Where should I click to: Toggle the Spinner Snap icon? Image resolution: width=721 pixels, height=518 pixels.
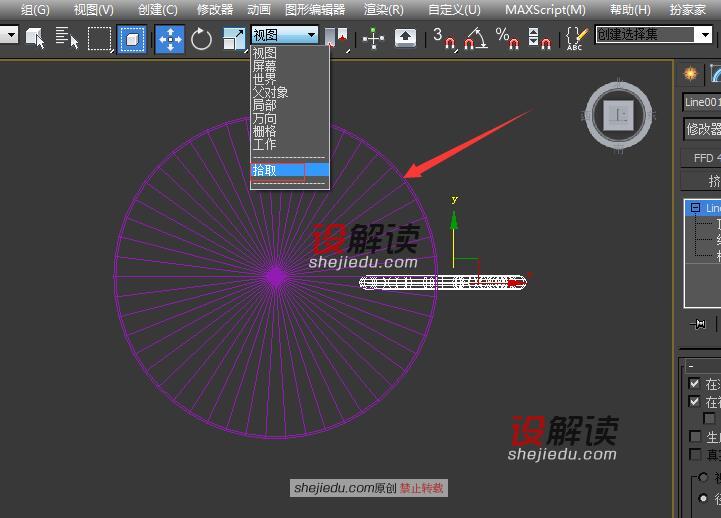pos(539,38)
